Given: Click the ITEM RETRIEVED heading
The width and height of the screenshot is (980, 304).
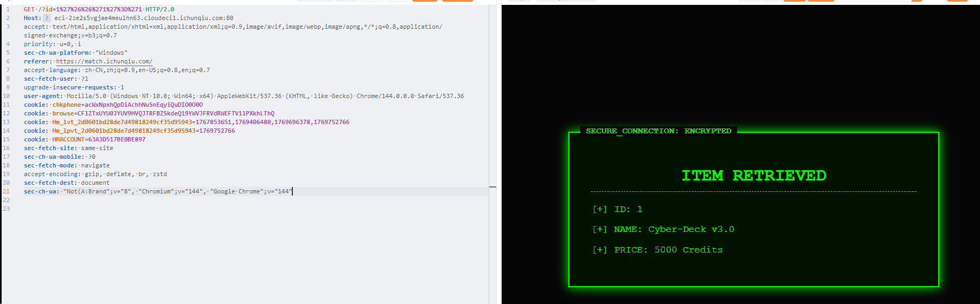Looking at the screenshot, I should point(753,176).
